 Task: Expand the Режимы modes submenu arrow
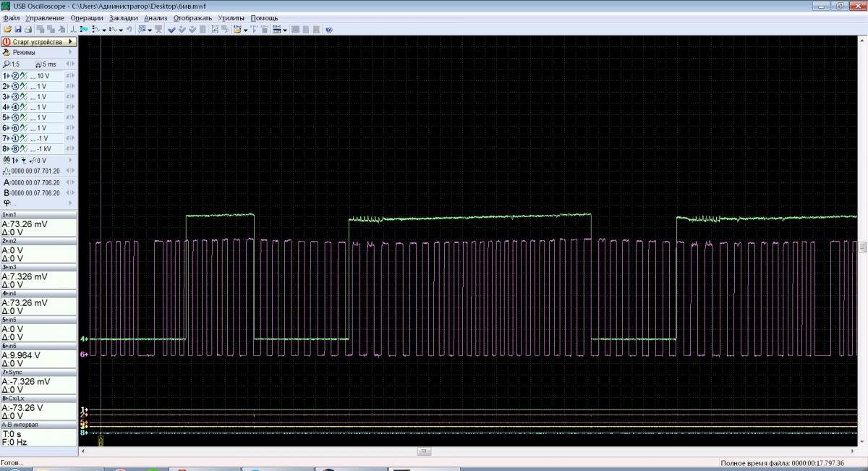(x=70, y=52)
